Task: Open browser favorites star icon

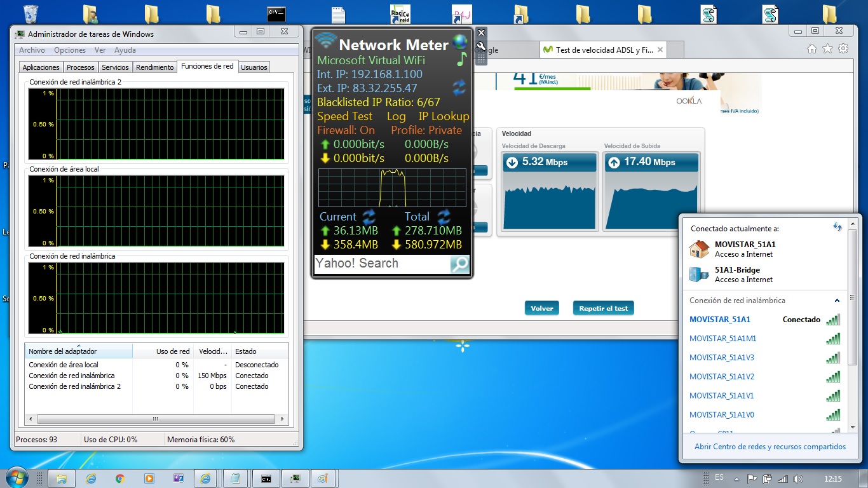Action: tap(827, 49)
